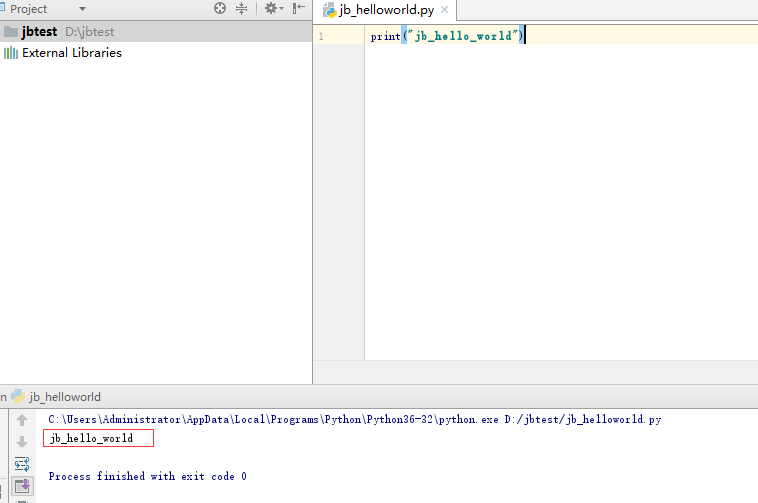Toggle soft-wrap in Run console
The height and width of the screenshot is (503, 758).
pos(22,464)
